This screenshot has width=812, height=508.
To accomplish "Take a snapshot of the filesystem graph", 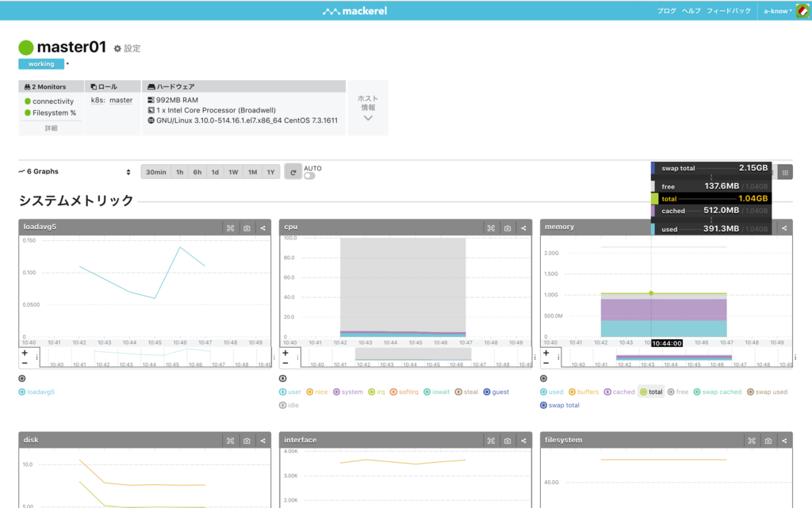I will click(x=768, y=441).
